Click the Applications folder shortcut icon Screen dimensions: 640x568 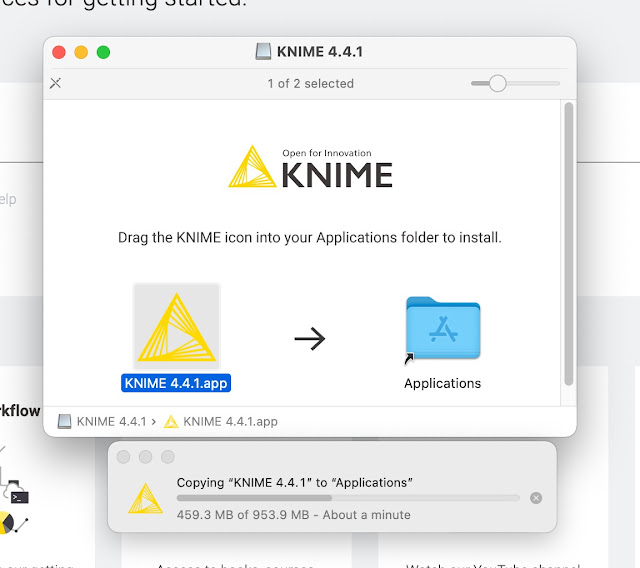[x=443, y=329]
